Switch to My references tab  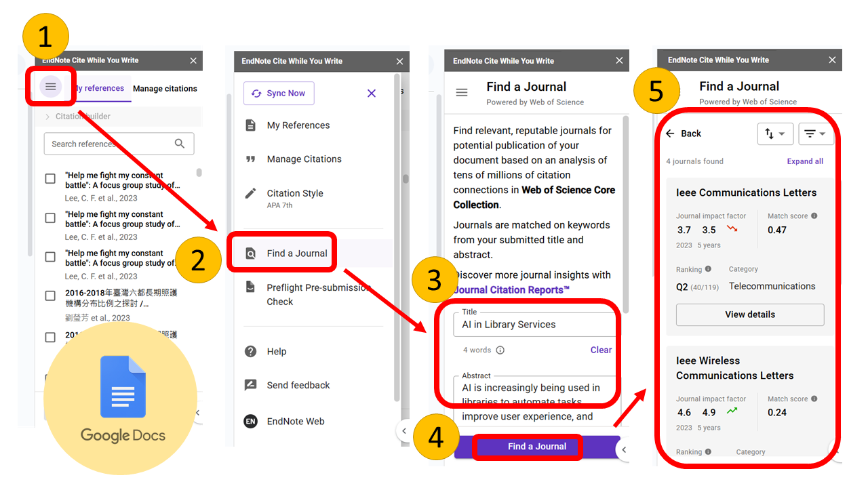(x=99, y=88)
